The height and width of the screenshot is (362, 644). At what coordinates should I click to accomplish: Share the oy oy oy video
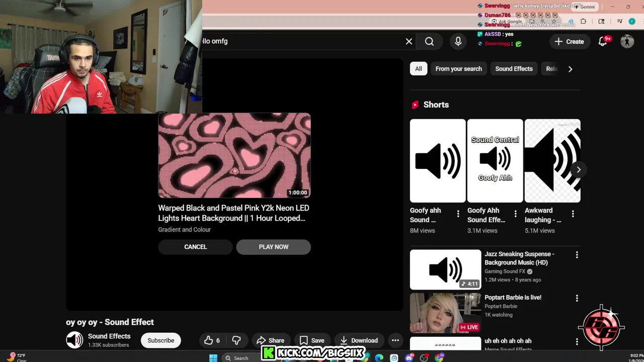tap(271, 340)
